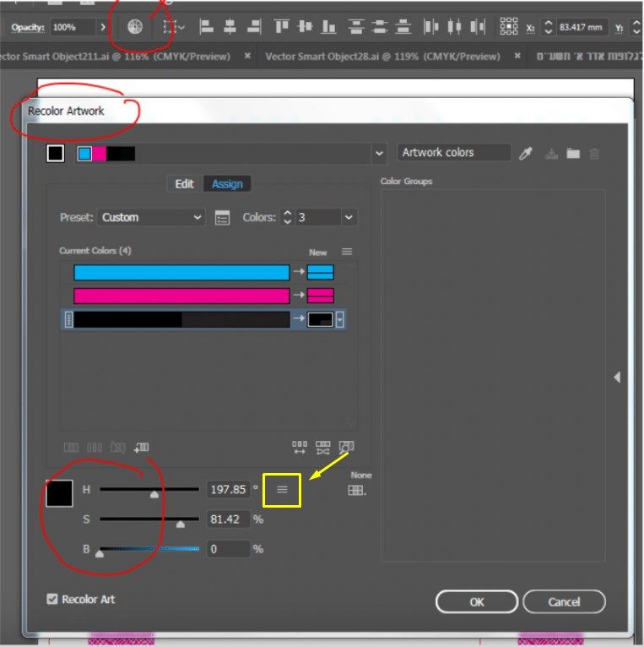This screenshot has height=647, width=644.
Task: Apply Horizontal Distribute Left
Action: tap(430, 27)
